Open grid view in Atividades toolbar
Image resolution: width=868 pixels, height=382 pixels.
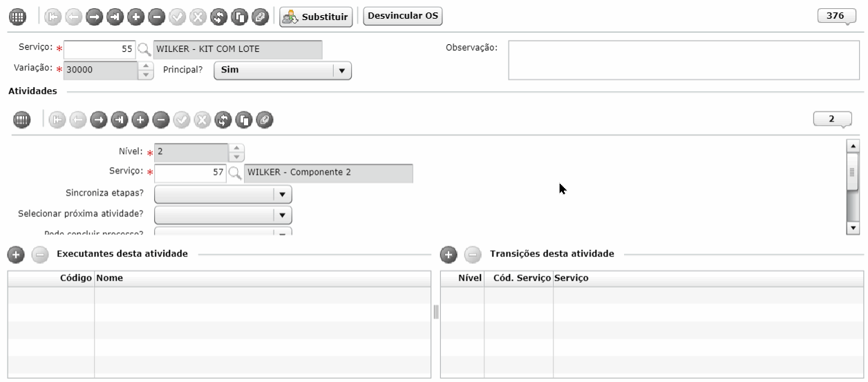click(21, 120)
